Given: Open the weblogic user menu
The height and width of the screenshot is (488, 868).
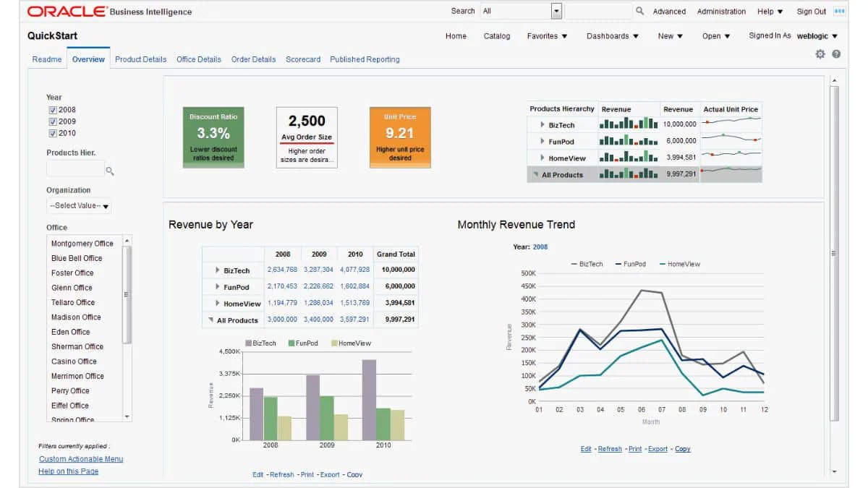Looking at the screenshot, I should (x=817, y=36).
